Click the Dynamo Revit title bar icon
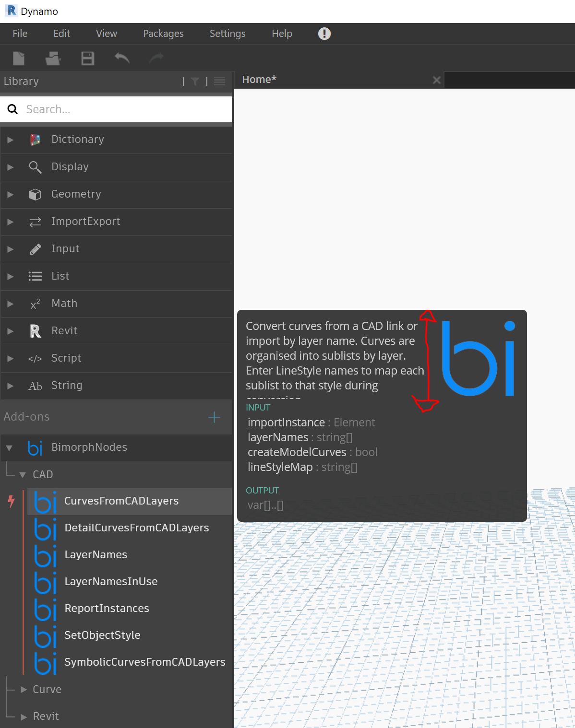The height and width of the screenshot is (728, 575). tap(12, 11)
